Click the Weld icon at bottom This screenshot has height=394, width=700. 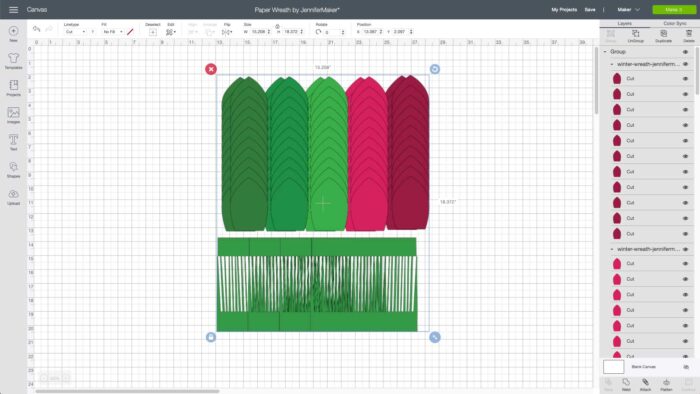pyautogui.click(x=626, y=385)
